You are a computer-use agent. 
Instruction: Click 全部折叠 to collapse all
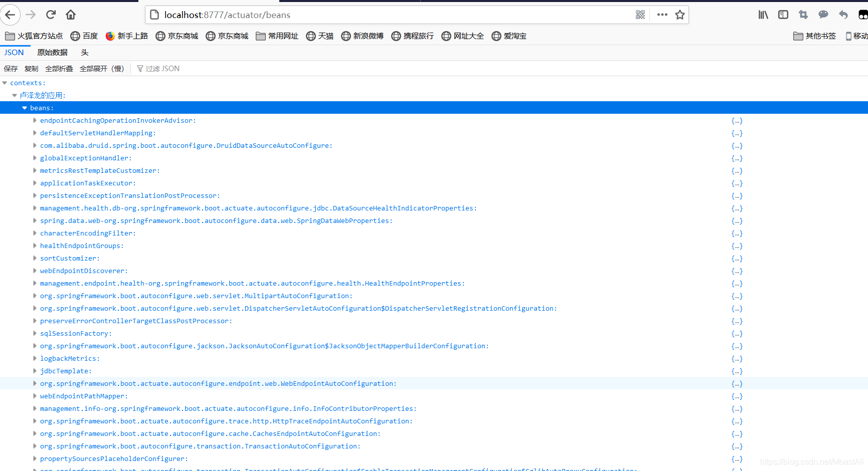(x=59, y=69)
